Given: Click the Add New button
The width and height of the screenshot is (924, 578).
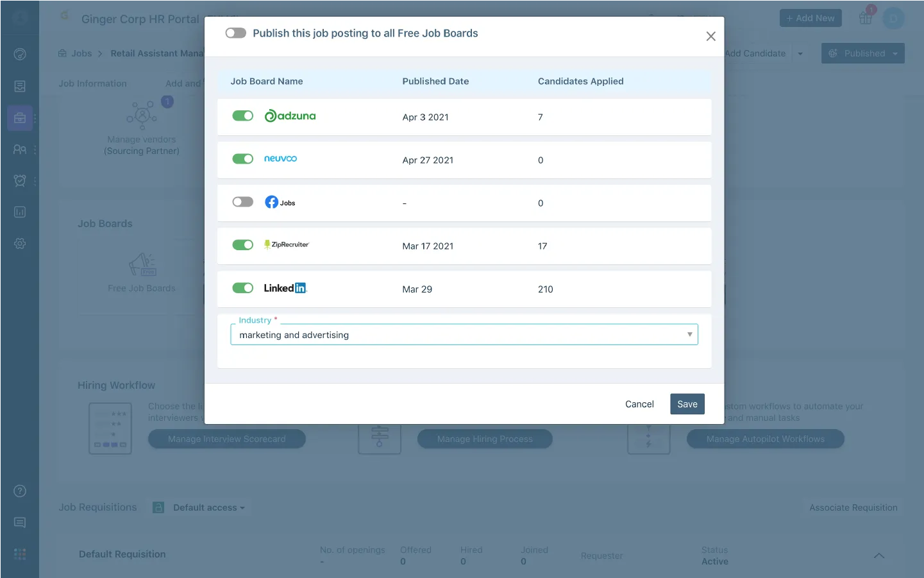Looking at the screenshot, I should pyautogui.click(x=811, y=18).
